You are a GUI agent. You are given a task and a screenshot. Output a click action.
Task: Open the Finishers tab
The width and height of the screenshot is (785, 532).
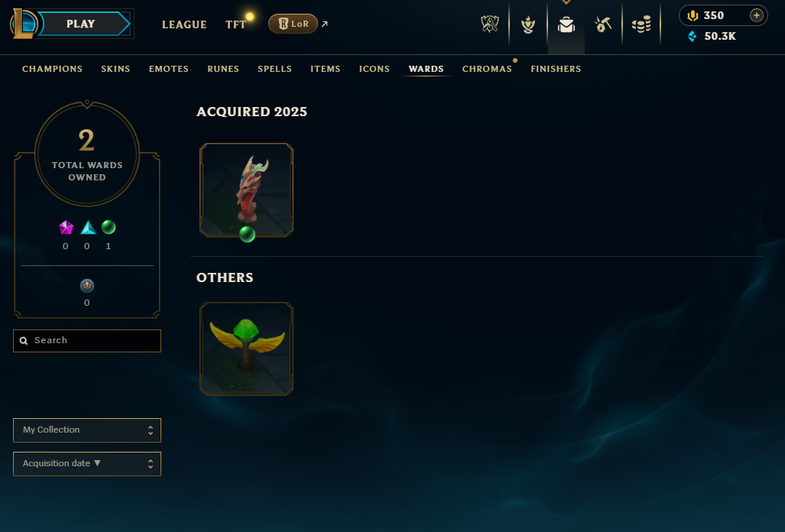click(x=556, y=69)
